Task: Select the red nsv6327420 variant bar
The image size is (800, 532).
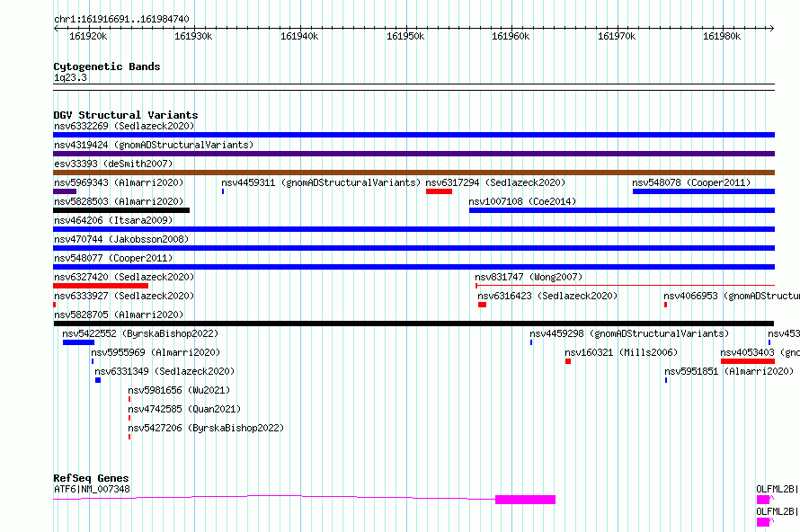Action: click(101, 286)
